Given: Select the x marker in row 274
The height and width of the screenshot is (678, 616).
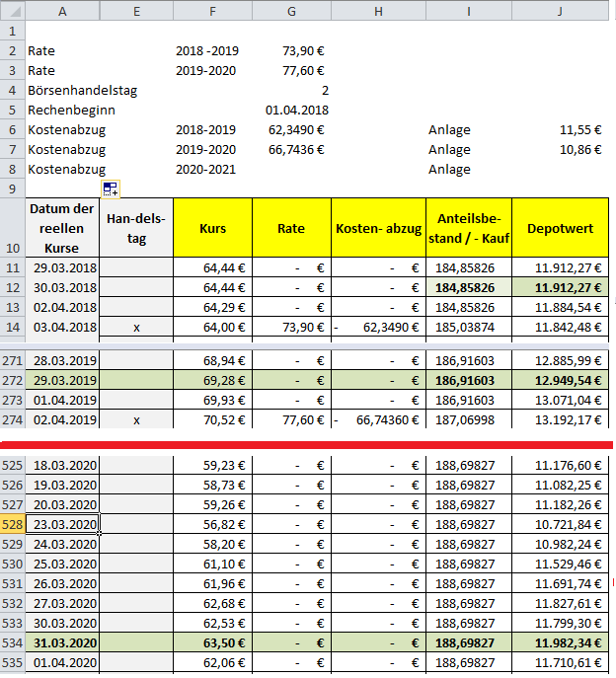Looking at the screenshot, I should (x=136, y=420).
